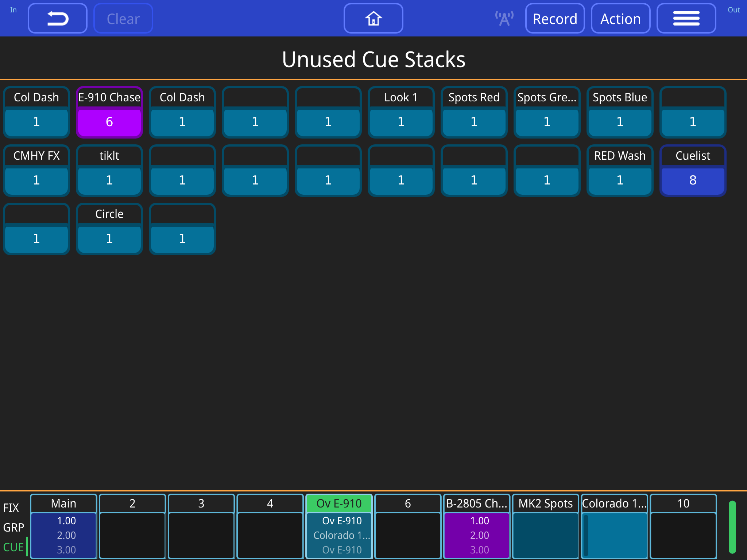Adjust the green master fader slider

coord(732,527)
